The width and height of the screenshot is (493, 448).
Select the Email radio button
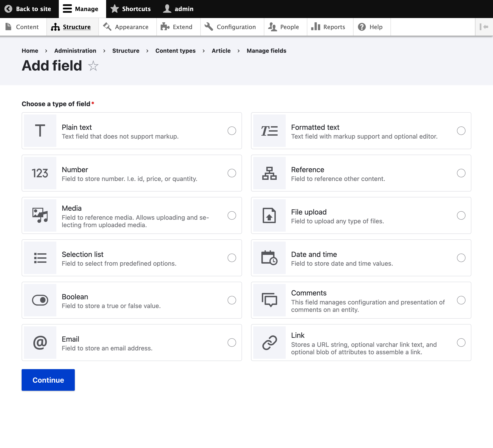[x=232, y=342]
